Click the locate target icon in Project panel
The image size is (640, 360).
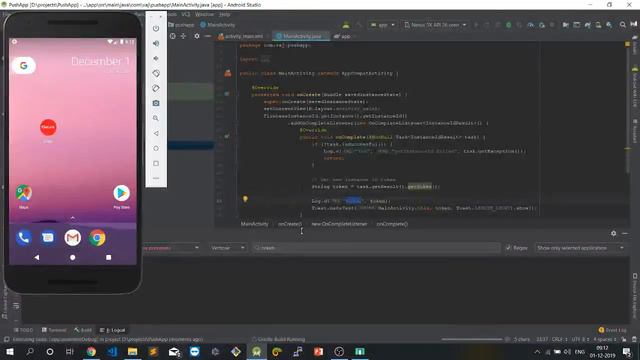[x=173, y=36]
